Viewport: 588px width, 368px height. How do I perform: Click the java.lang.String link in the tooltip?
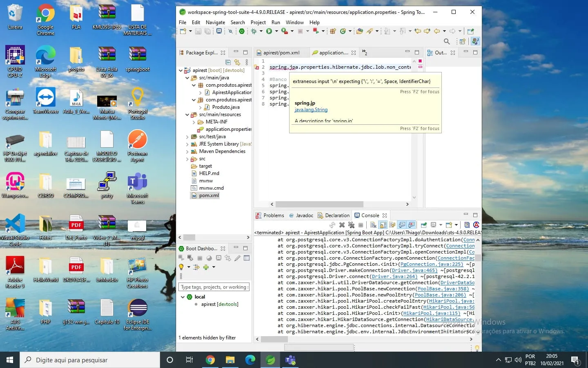(x=311, y=110)
